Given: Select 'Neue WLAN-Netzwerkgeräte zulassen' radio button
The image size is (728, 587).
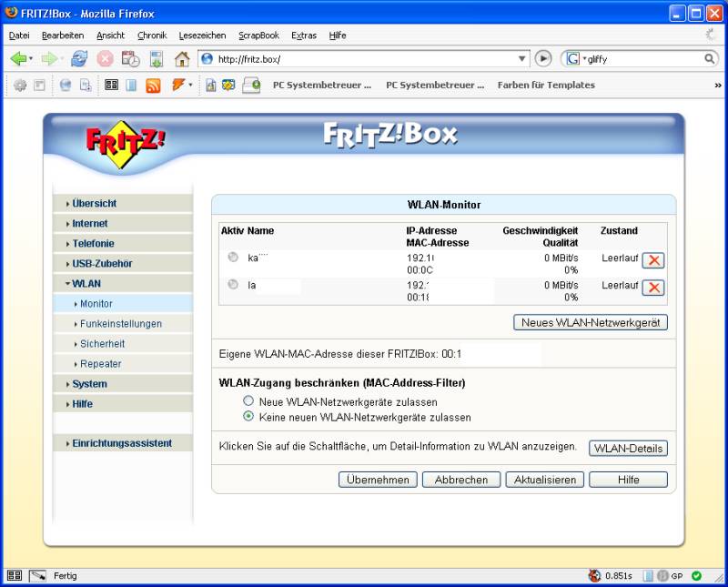Looking at the screenshot, I should [x=248, y=400].
